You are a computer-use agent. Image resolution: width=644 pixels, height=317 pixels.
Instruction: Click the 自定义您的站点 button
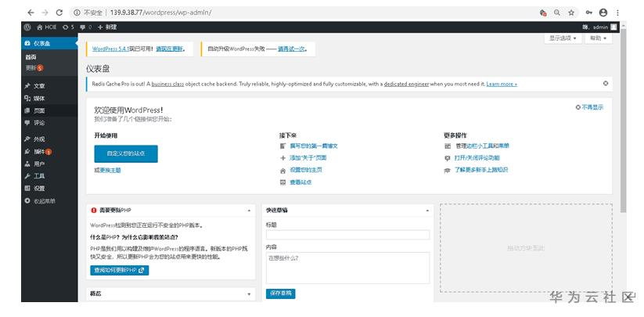click(x=126, y=153)
